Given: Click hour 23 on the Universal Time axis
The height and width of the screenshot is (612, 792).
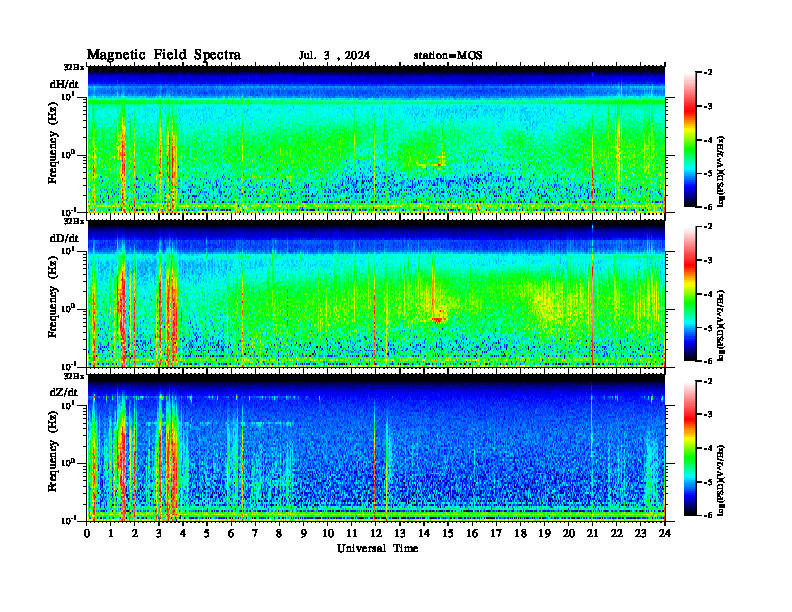Looking at the screenshot, I should coord(640,534).
